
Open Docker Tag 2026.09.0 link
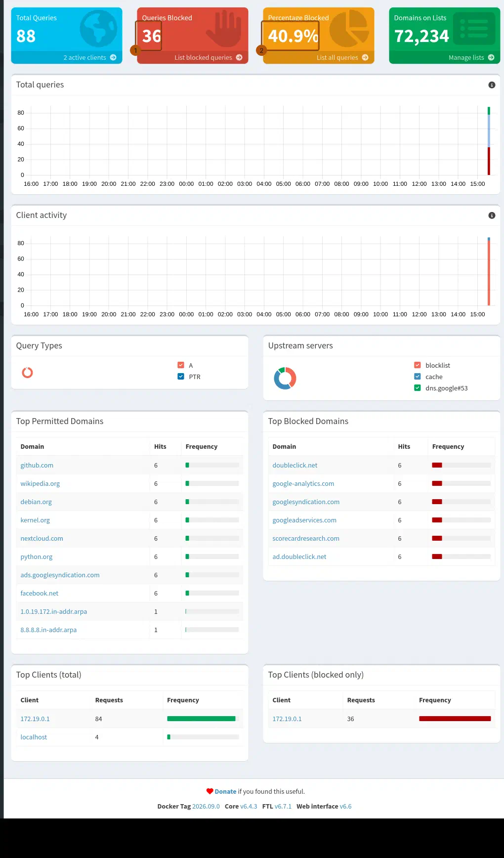click(x=206, y=806)
